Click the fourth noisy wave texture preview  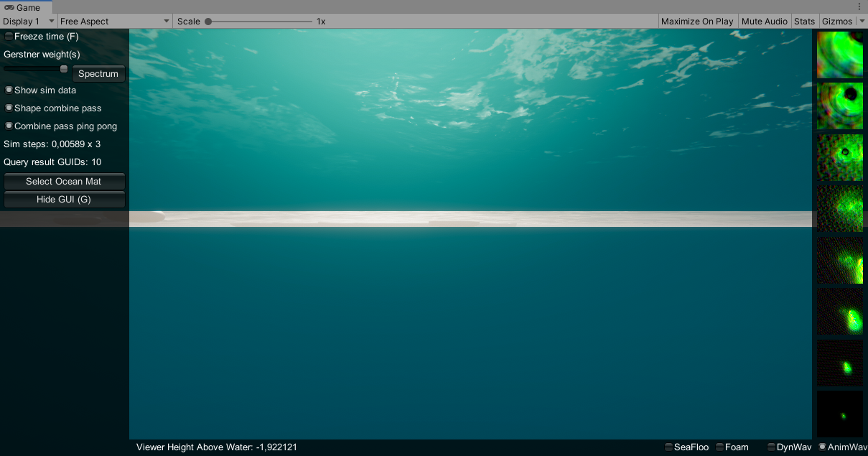(839, 208)
